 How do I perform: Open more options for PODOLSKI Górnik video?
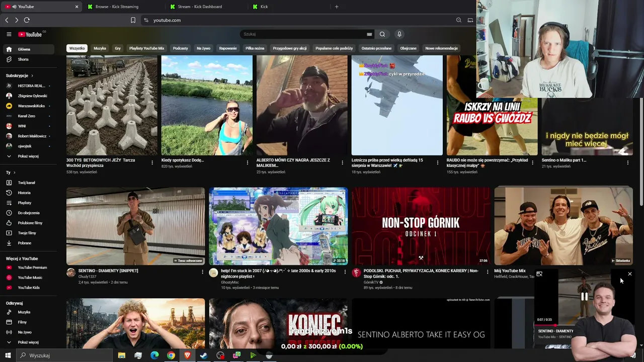click(488, 271)
